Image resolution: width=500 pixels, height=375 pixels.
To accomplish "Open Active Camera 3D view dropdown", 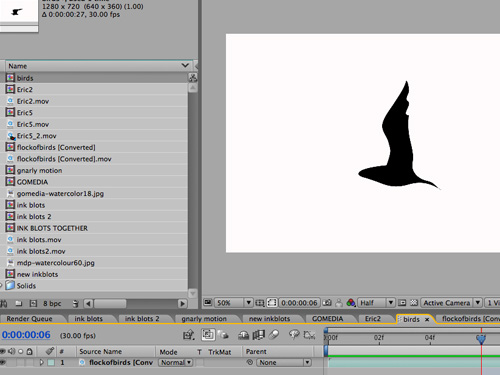I will pos(451,303).
